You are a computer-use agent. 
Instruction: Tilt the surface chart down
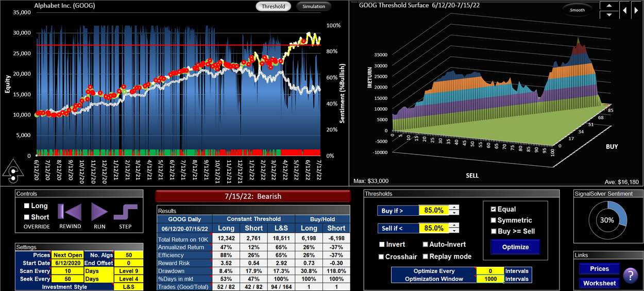tap(609, 14)
